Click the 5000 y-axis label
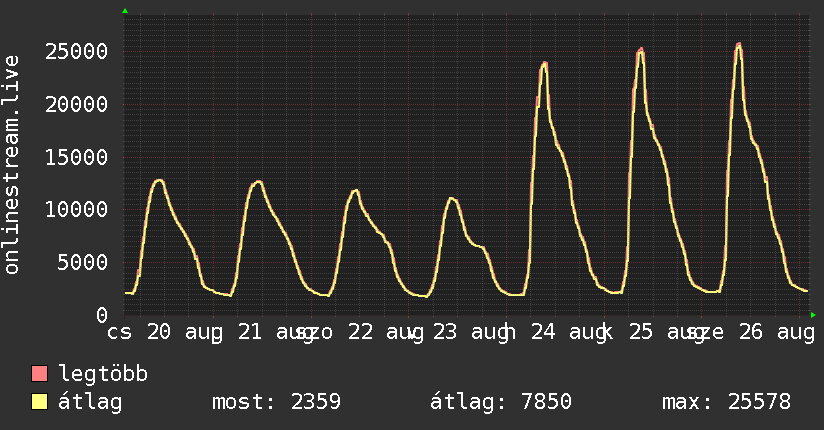Screen dimensions: 824x430 83,262
